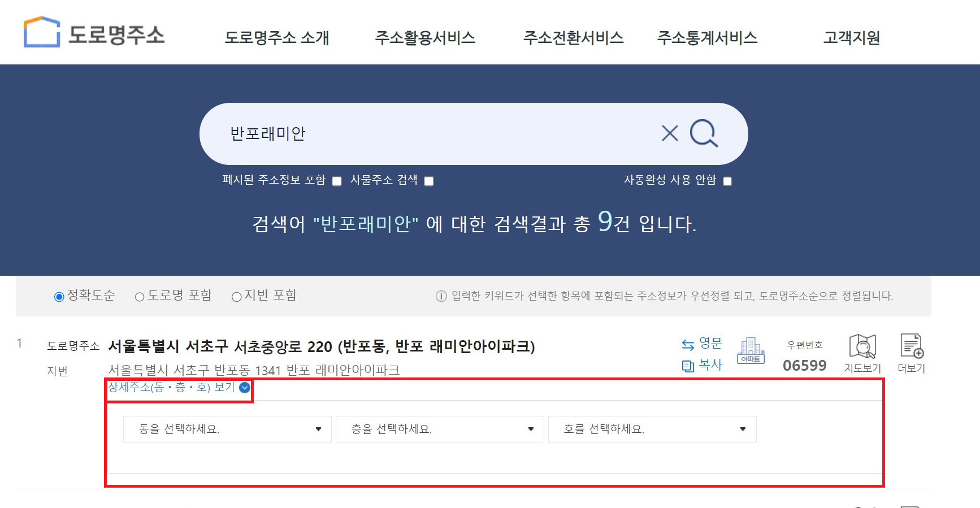Check the 사물주소 검색 checkbox

(429, 181)
